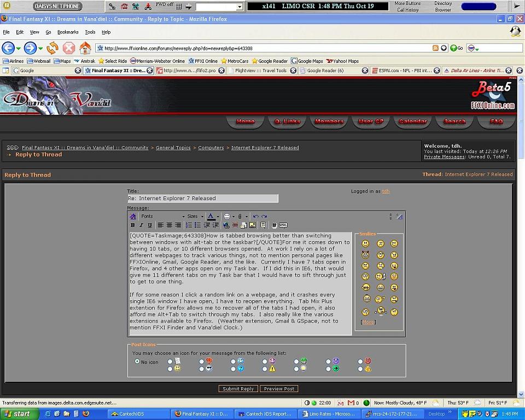The width and height of the screenshot is (525, 420).
Task: Select the 'No icon' radio option
Action: (x=137, y=361)
